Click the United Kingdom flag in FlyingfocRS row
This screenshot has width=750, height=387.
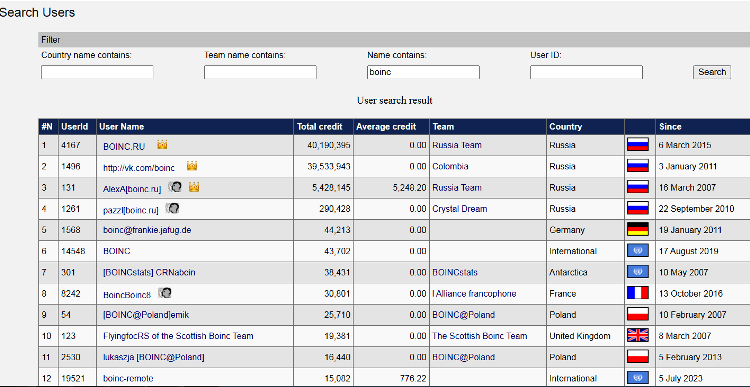pyautogui.click(x=638, y=335)
